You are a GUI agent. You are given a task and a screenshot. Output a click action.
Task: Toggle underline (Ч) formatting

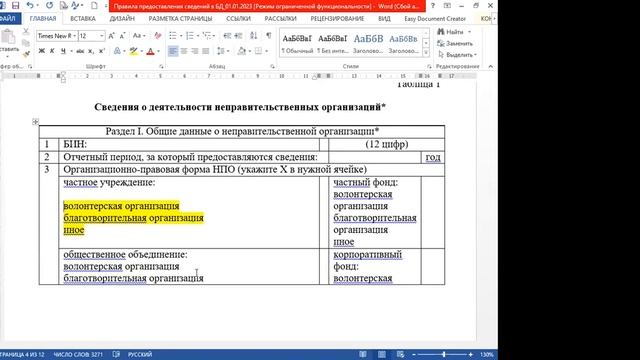click(x=63, y=51)
